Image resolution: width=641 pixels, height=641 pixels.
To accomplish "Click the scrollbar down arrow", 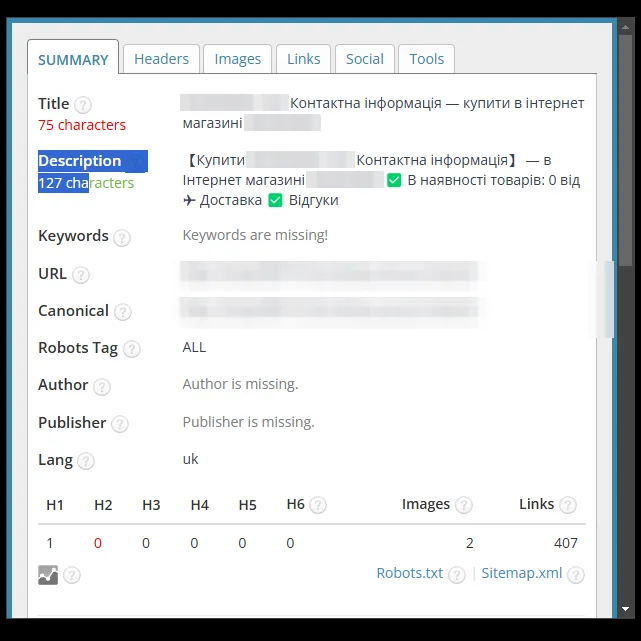I will pos(625,609).
